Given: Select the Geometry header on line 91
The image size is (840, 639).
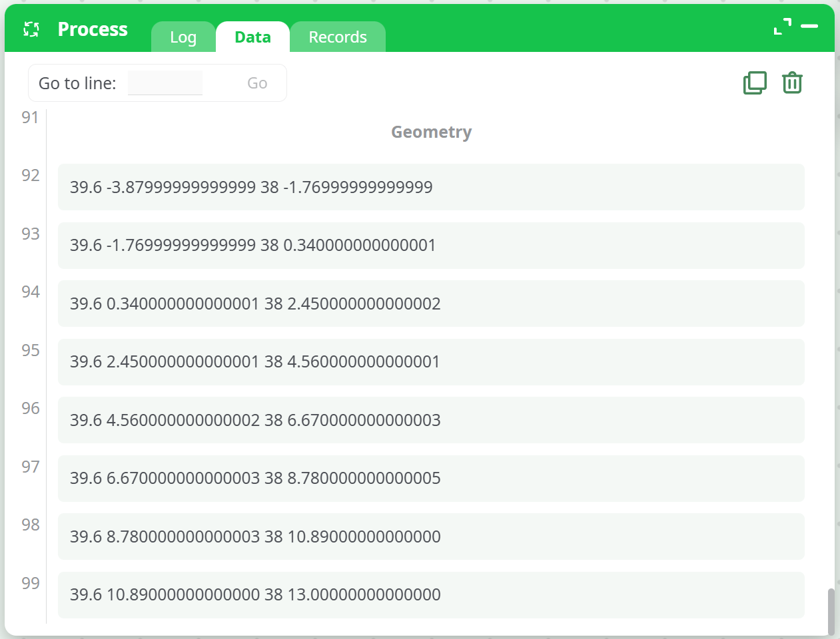Looking at the screenshot, I should [431, 132].
